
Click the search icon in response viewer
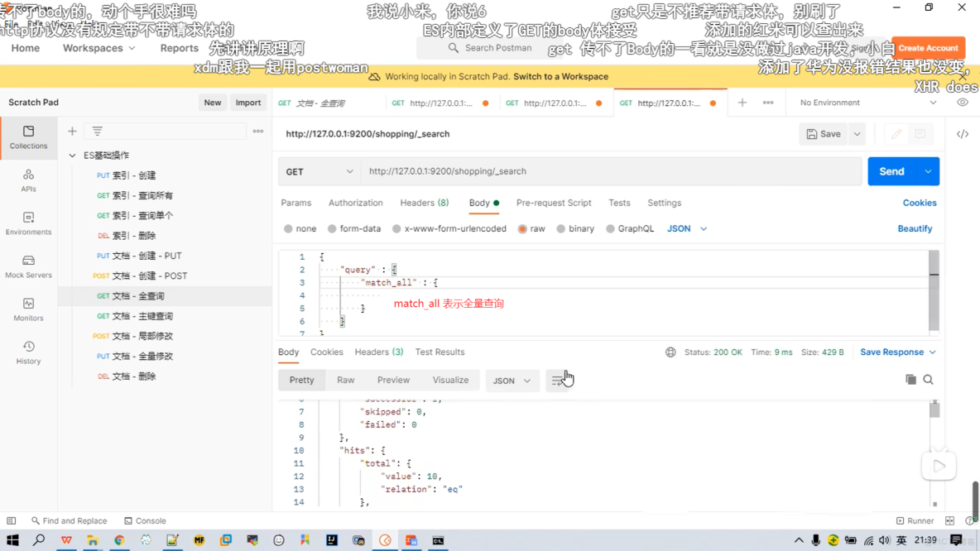928,380
